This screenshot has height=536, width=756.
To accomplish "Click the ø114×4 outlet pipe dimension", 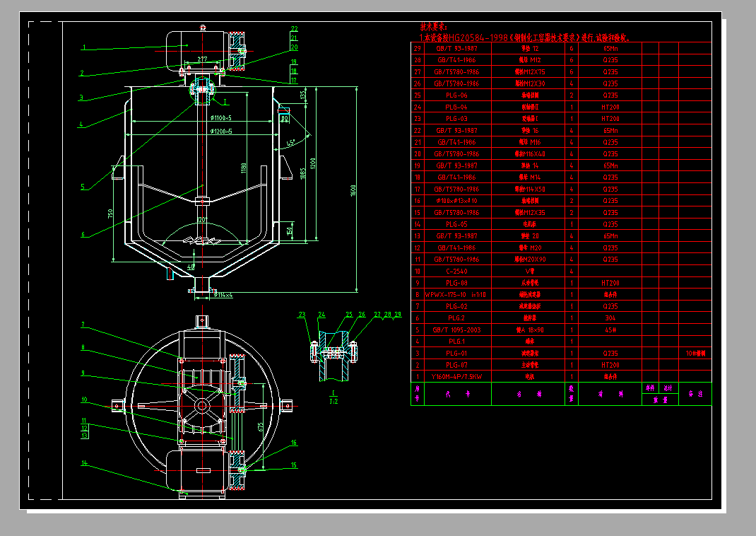I will pyautogui.click(x=223, y=295).
